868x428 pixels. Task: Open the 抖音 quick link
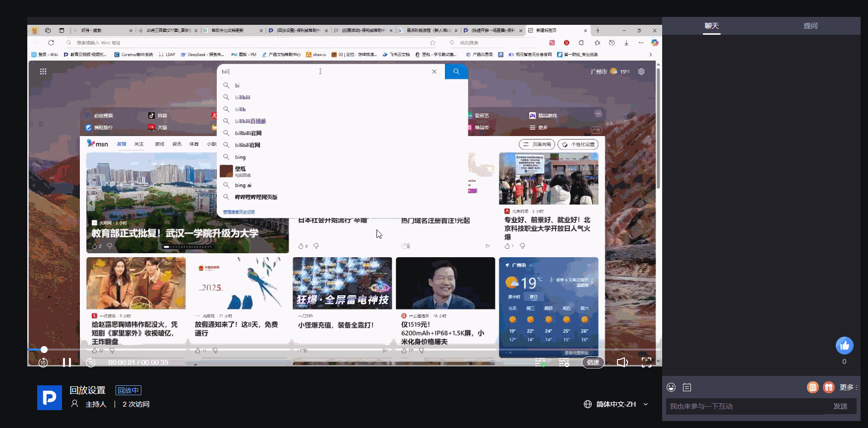tap(158, 115)
